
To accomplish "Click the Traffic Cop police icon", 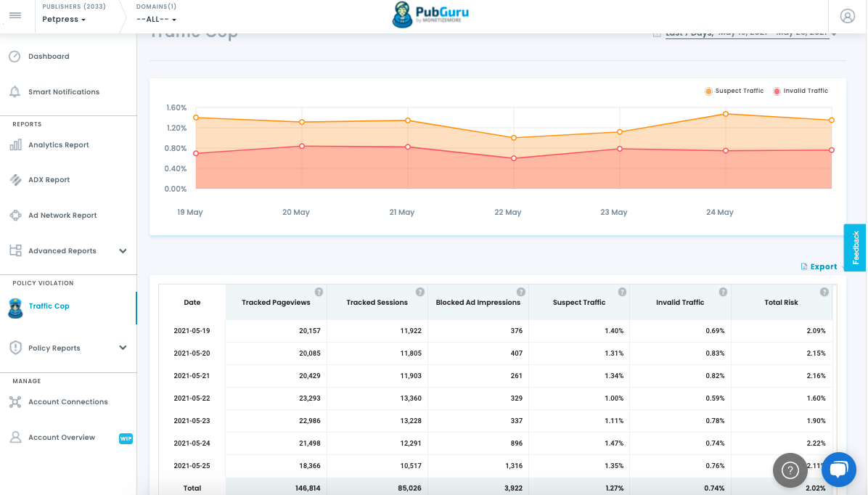I will click(15, 308).
